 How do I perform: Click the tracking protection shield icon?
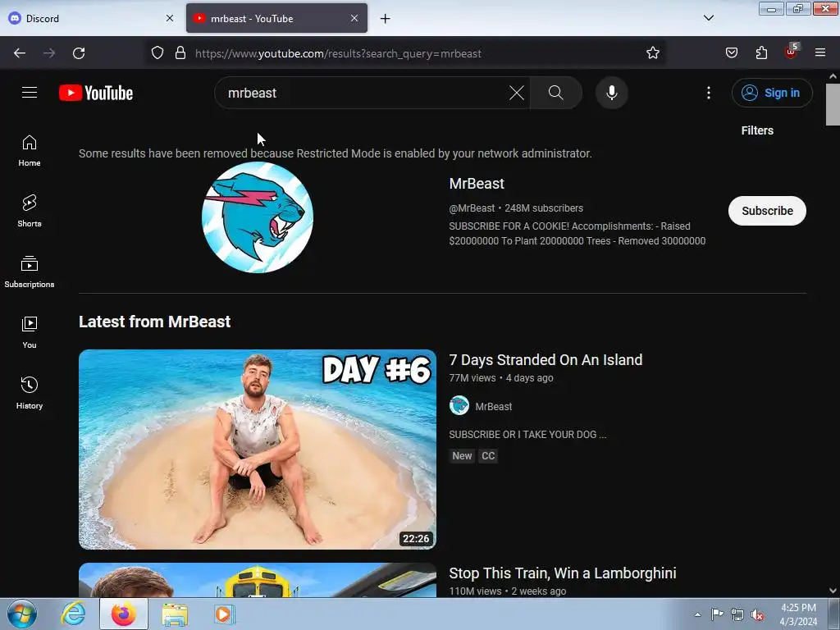click(x=157, y=53)
